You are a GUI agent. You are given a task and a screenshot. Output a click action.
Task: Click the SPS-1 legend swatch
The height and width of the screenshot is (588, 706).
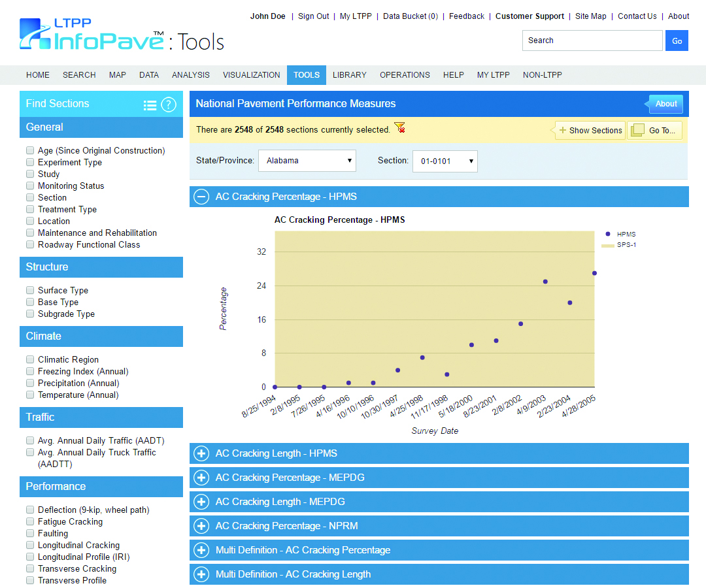click(608, 246)
